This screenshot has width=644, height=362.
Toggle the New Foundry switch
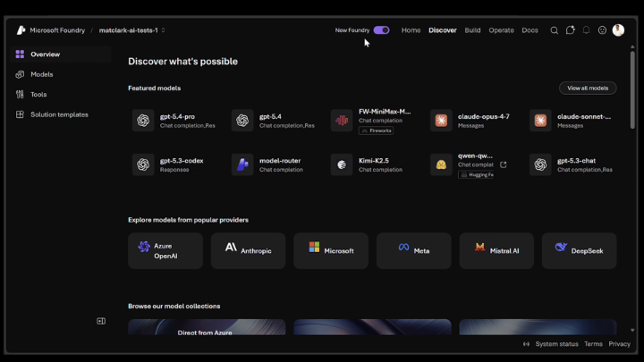382,30
